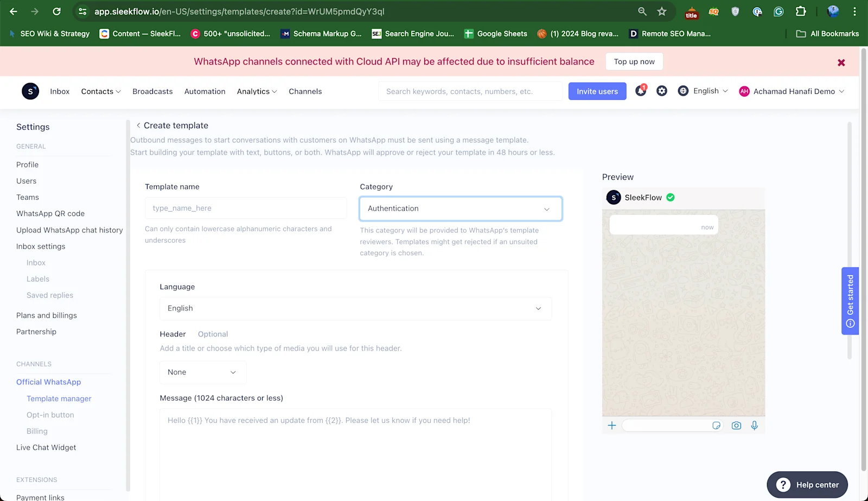
Task: Open Users in the Settings sidebar
Action: pyautogui.click(x=26, y=181)
